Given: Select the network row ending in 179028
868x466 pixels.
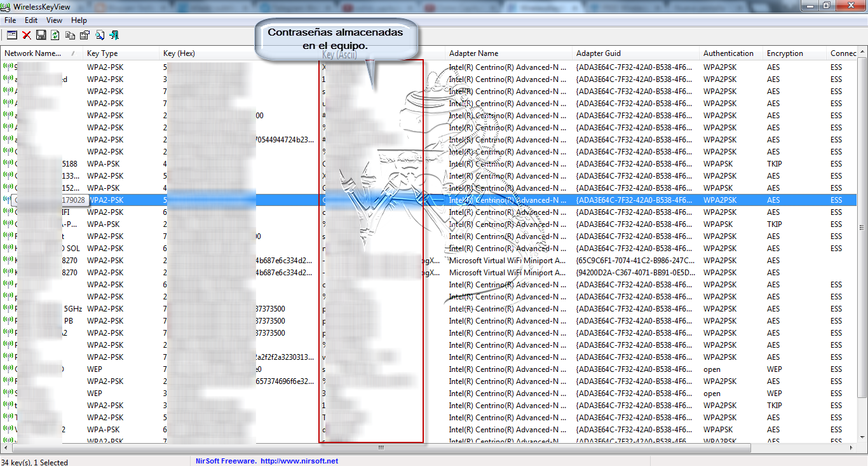Looking at the screenshot, I should (x=429, y=200).
